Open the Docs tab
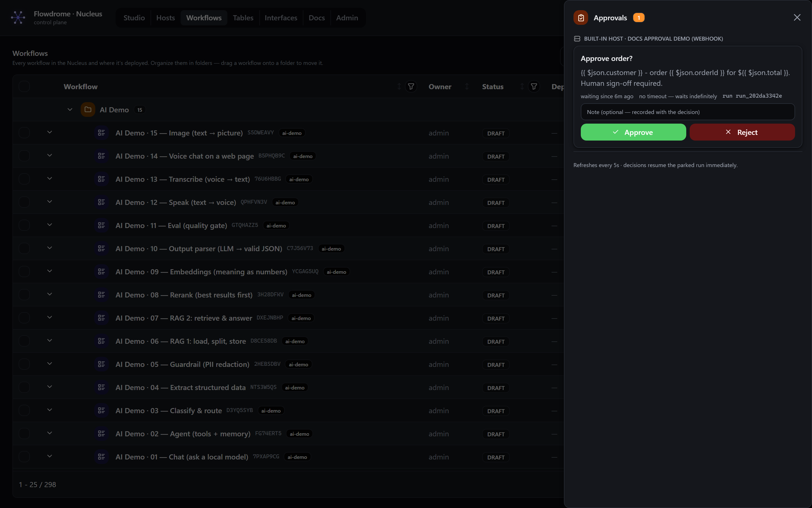Screen dimensions: 812x508 [316, 18]
